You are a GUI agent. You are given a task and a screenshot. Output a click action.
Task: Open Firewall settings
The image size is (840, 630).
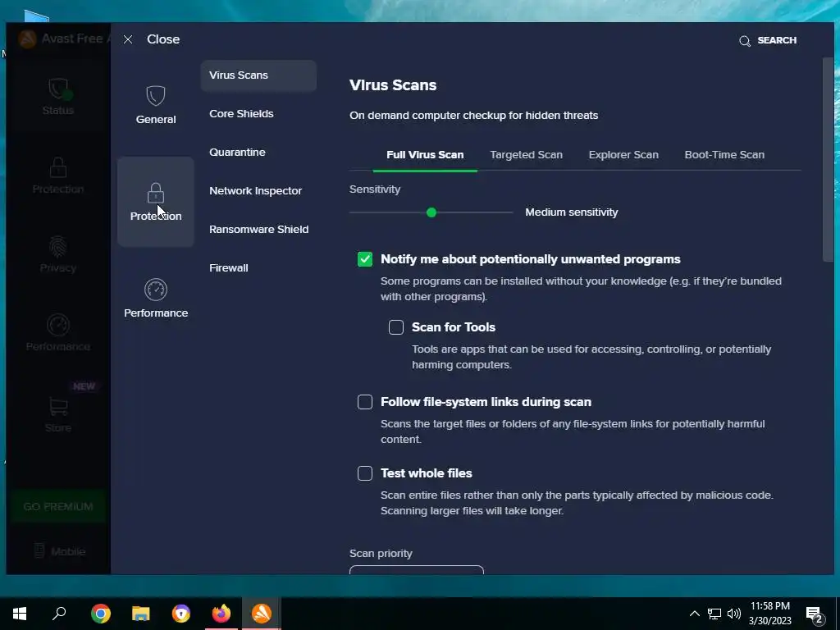229,268
